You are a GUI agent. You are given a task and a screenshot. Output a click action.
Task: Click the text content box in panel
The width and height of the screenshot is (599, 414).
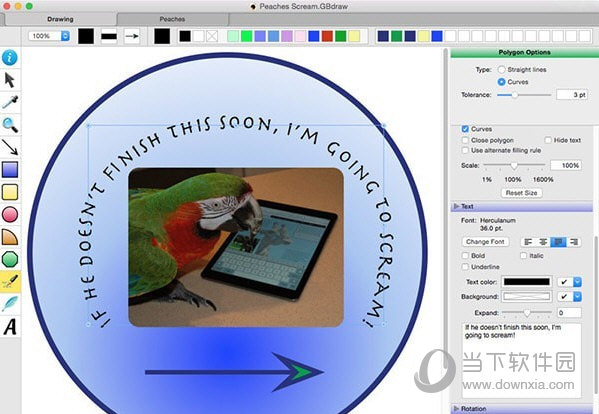point(521,360)
